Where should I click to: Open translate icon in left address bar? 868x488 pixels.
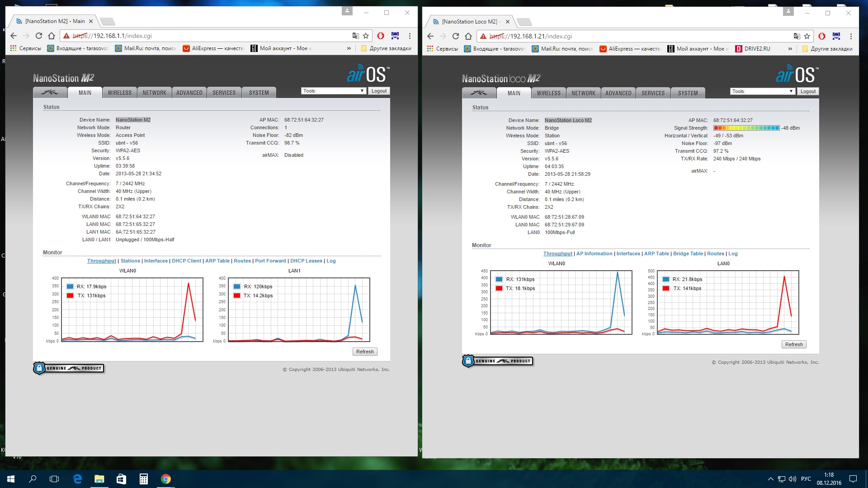(x=356, y=36)
